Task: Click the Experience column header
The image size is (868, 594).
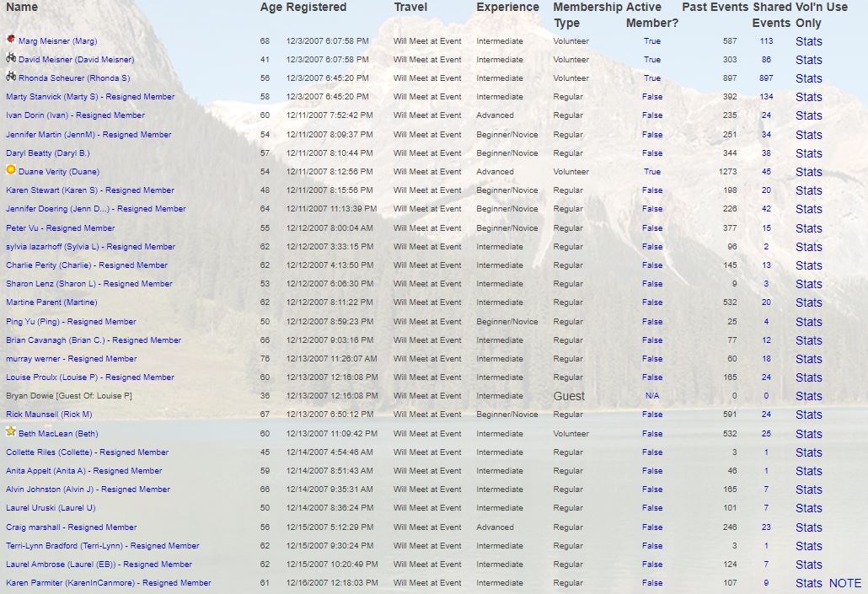Action: 507,8
